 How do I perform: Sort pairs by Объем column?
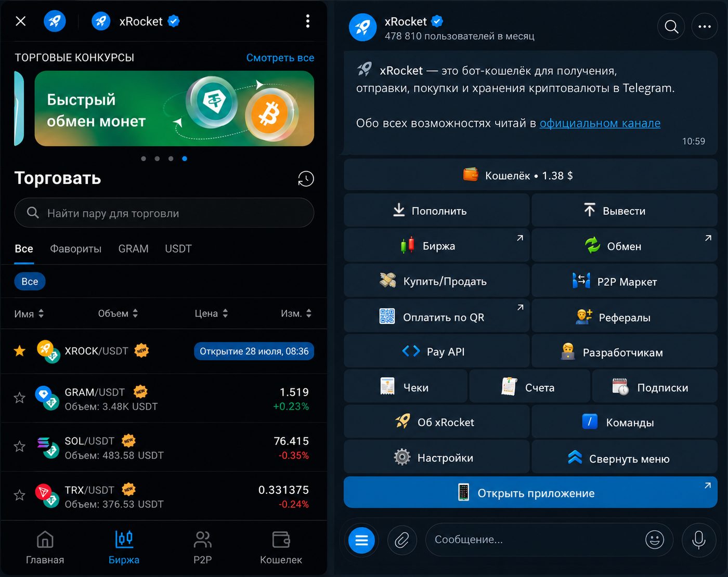118,313
